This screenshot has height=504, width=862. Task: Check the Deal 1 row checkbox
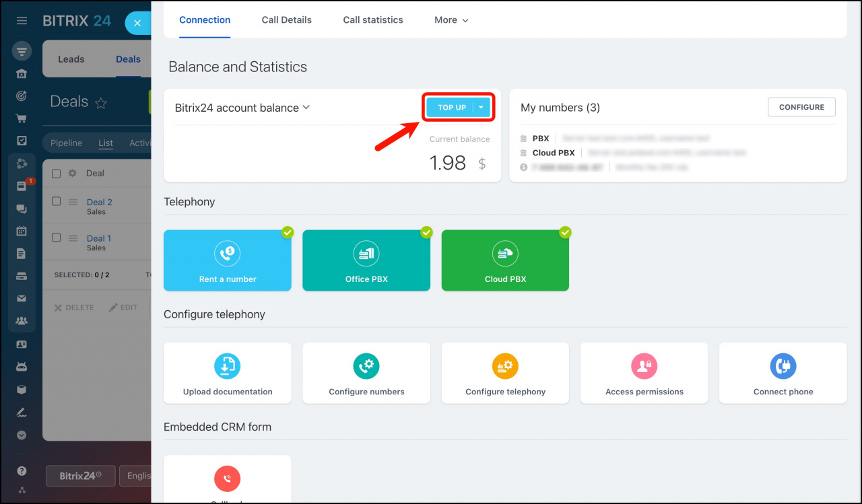[x=57, y=238]
